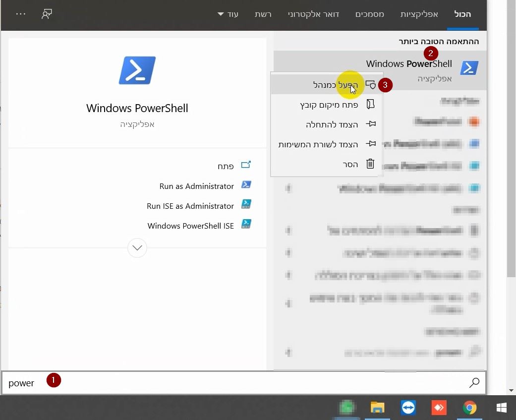516x420 pixels.
Task: Open File Explorer from the taskbar
Action: [x=377, y=408]
